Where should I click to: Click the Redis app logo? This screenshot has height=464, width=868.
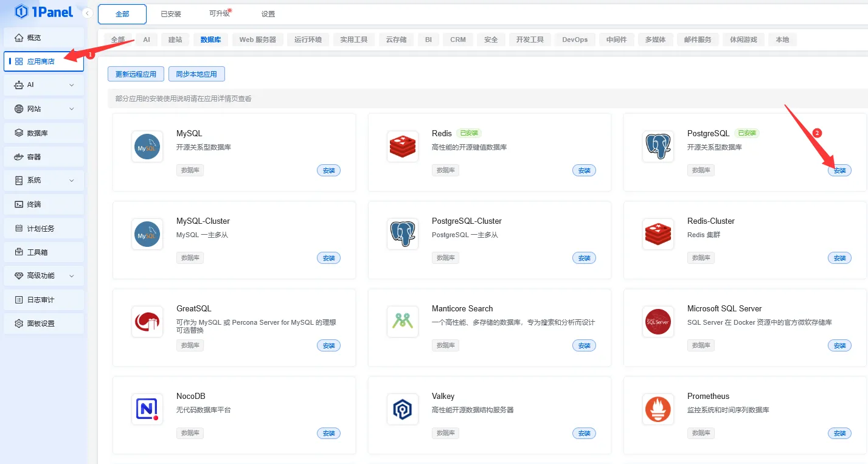coord(403,147)
